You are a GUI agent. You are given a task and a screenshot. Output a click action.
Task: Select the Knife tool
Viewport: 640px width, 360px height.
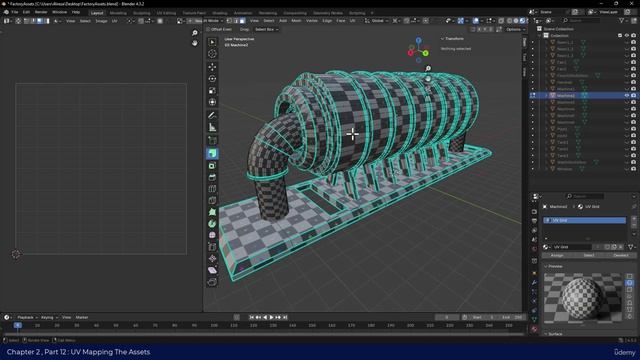click(212, 200)
